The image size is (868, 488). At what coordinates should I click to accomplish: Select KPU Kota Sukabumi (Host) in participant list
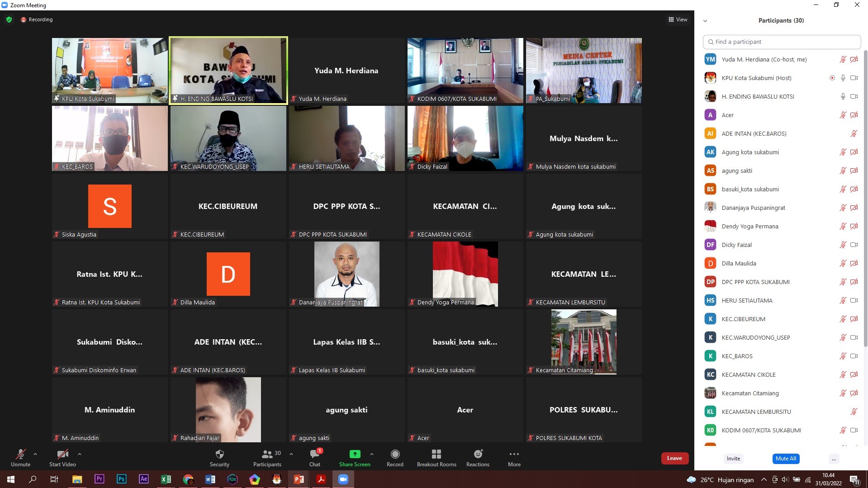tap(756, 78)
